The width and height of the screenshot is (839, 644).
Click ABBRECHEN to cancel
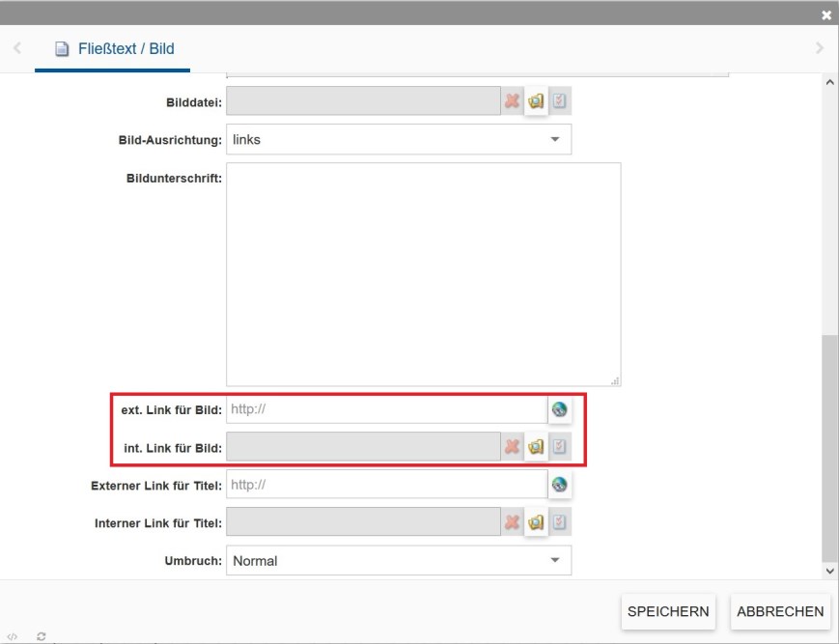[780, 611]
